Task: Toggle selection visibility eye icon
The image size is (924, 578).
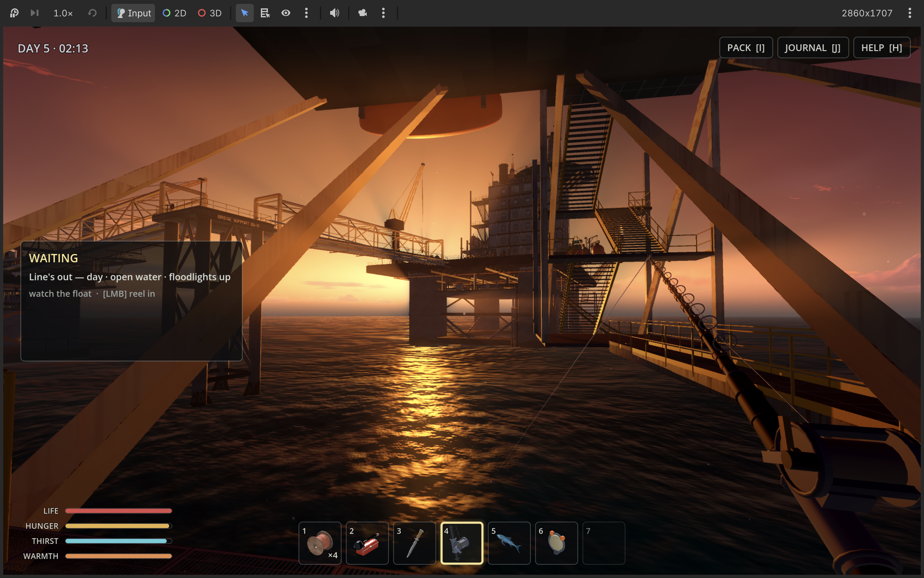Action: (x=286, y=13)
